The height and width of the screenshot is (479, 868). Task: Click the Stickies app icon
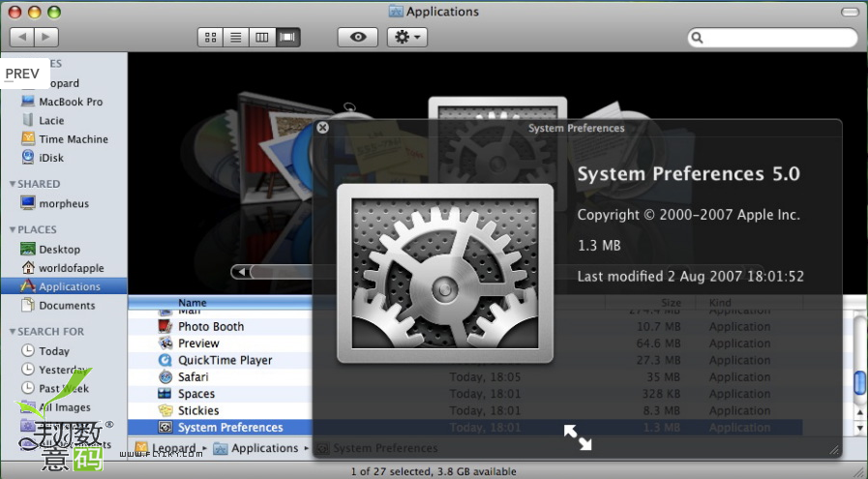[x=165, y=410]
